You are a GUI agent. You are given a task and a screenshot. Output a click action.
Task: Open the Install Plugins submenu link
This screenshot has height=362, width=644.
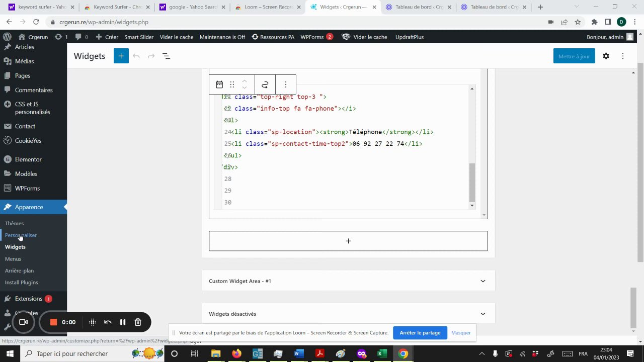[21, 283]
